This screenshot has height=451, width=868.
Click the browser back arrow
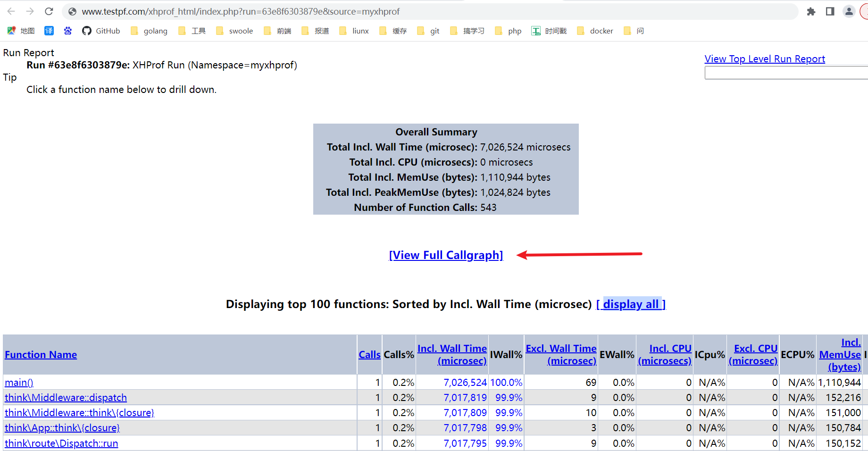[11, 11]
